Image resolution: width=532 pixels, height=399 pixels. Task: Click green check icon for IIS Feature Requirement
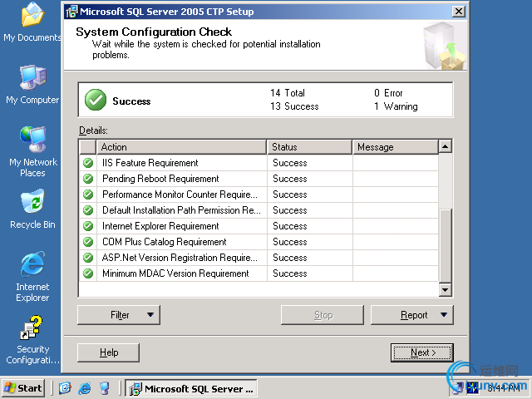pyautogui.click(x=88, y=163)
